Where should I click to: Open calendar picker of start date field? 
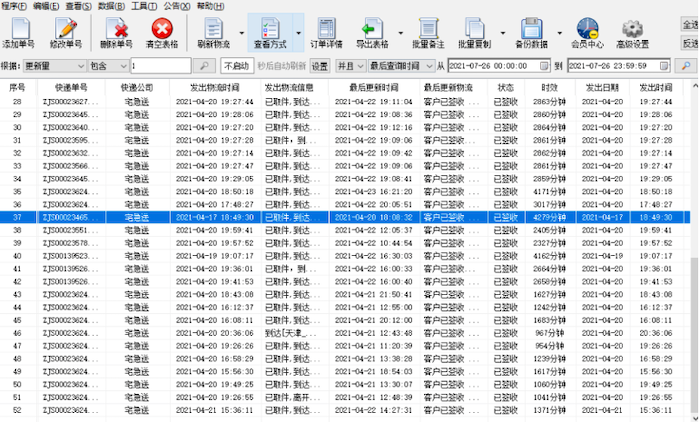point(544,66)
